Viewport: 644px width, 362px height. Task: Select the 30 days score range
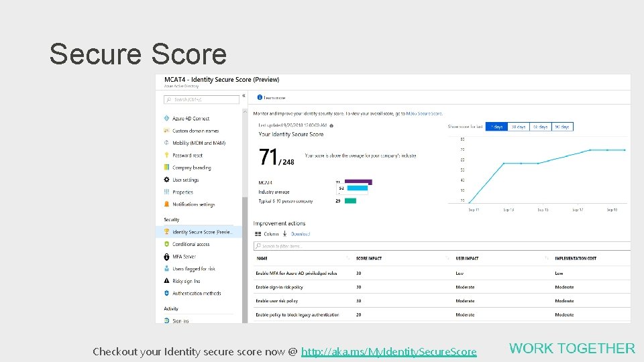[x=519, y=127]
